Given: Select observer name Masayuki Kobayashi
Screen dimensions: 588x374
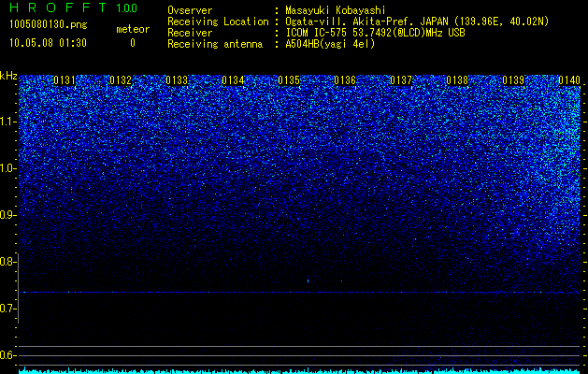Looking at the screenshot, I should click(x=336, y=10).
